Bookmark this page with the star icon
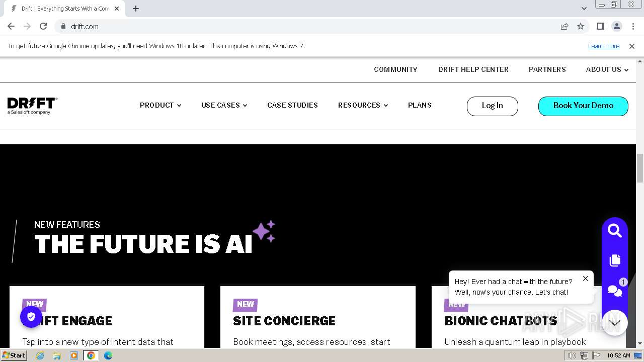Viewport: 644px width, 362px height. pyautogui.click(x=581, y=26)
